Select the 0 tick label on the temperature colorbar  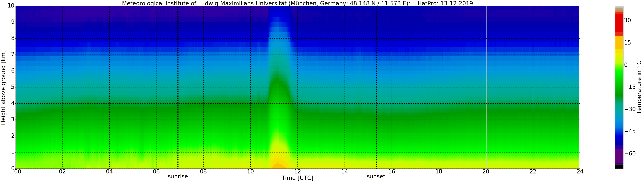[626, 65]
